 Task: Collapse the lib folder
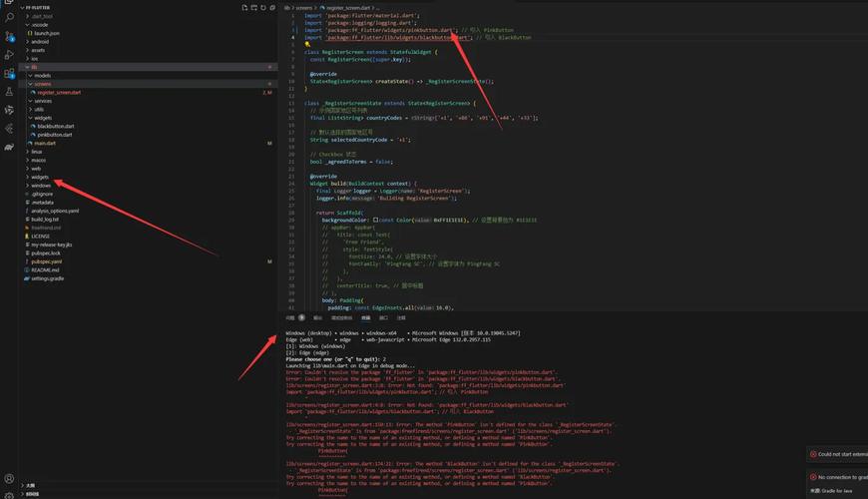coord(34,67)
